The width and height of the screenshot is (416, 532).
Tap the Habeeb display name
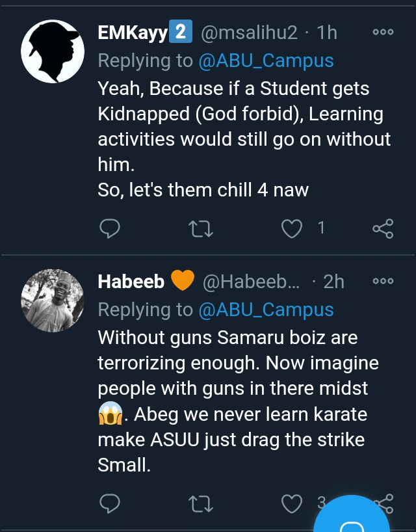pos(131,281)
